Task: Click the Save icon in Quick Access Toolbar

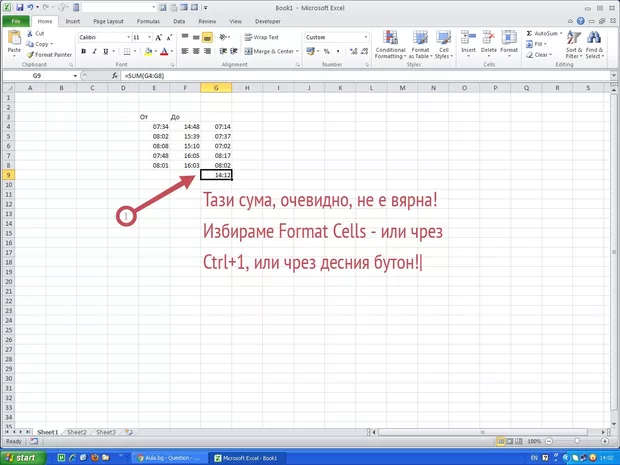Action: tap(19, 7)
